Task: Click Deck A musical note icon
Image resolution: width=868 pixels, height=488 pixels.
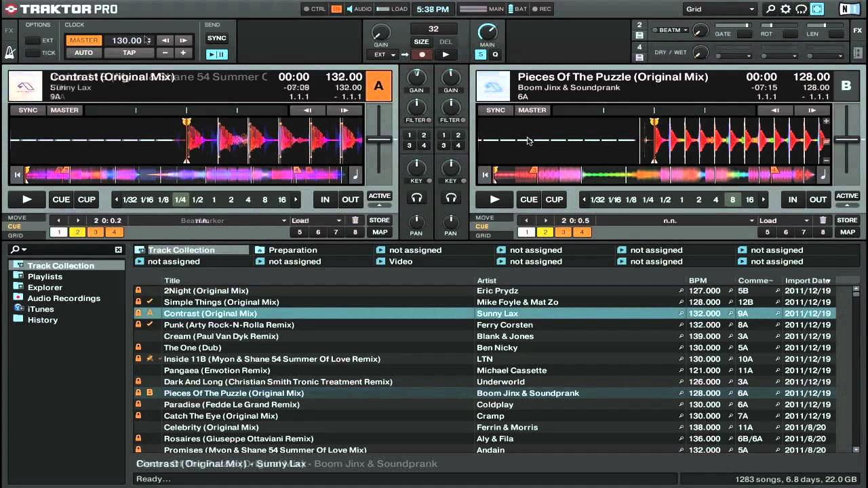Action: point(355,175)
